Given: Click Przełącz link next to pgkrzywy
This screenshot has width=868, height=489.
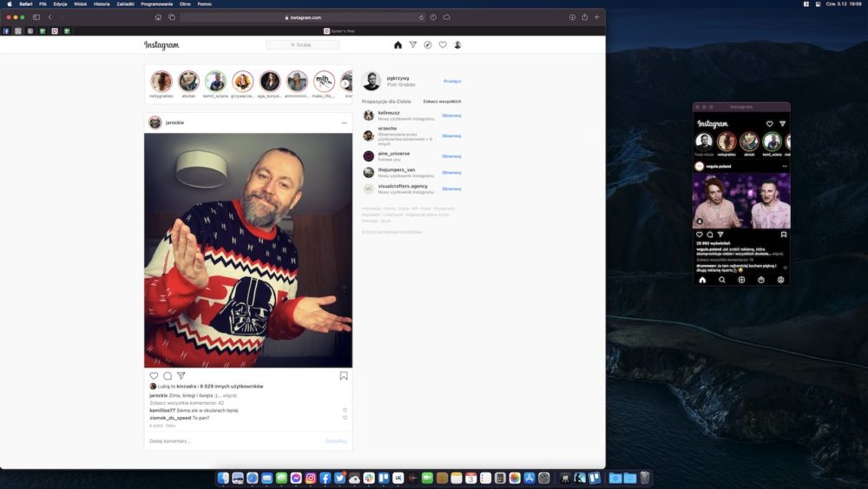Looking at the screenshot, I should click(x=452, y=82).
